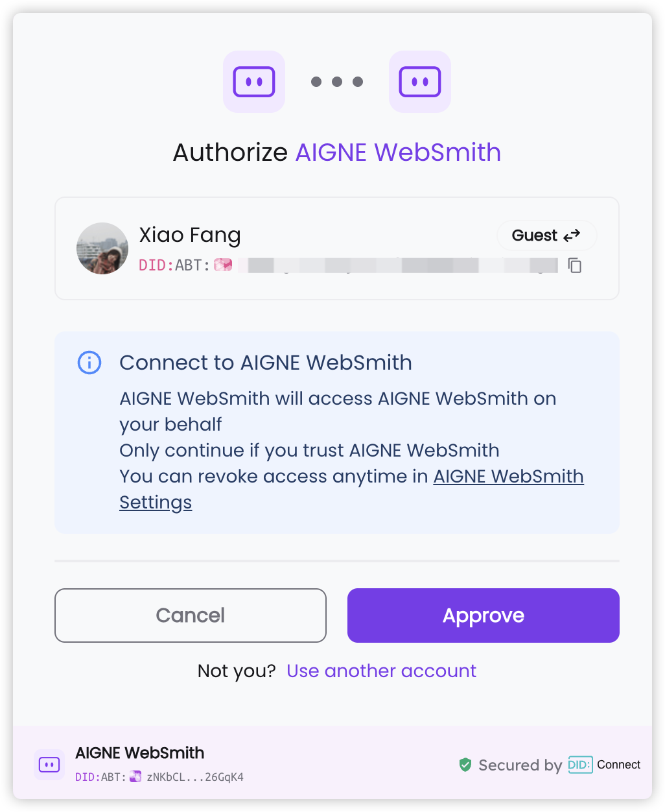
Task: Click the pink DID avatar icon next to DID:ABT
Action: coord(223,265)
